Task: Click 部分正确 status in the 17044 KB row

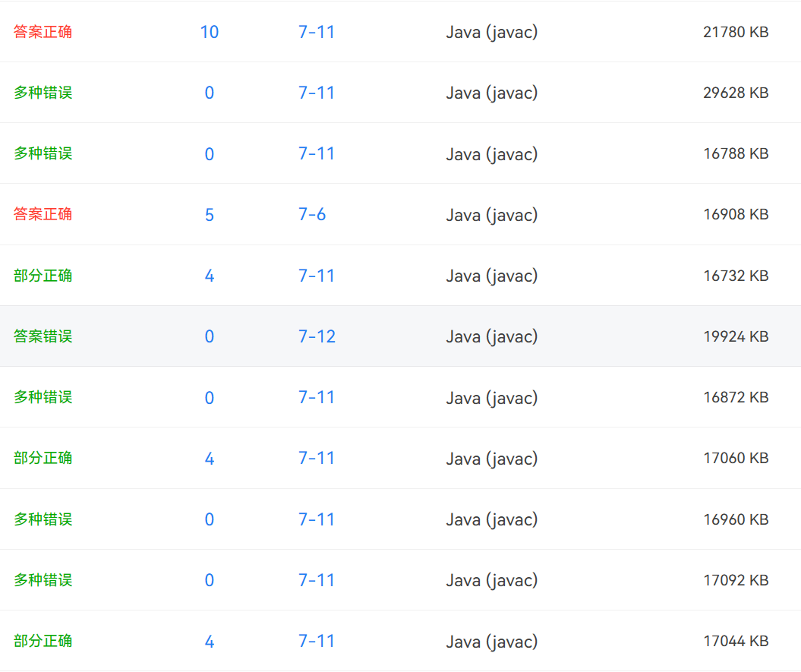Action: [x=43, y=641]
